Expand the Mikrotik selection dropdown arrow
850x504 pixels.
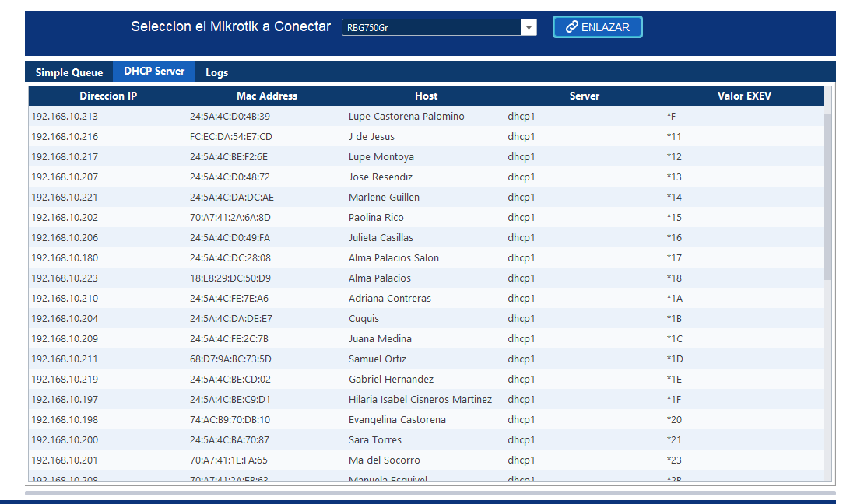(529, 28)
